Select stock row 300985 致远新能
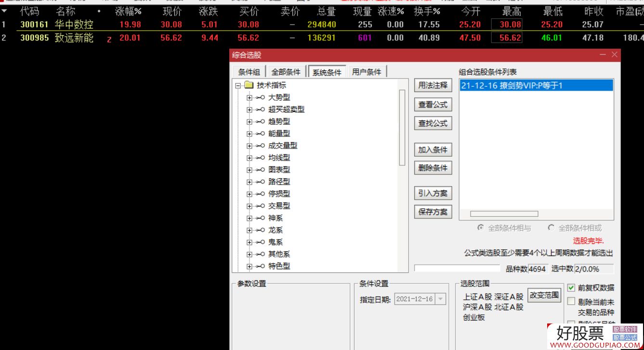The height and width of the screenshot is (350, 644). pos(322,38)
